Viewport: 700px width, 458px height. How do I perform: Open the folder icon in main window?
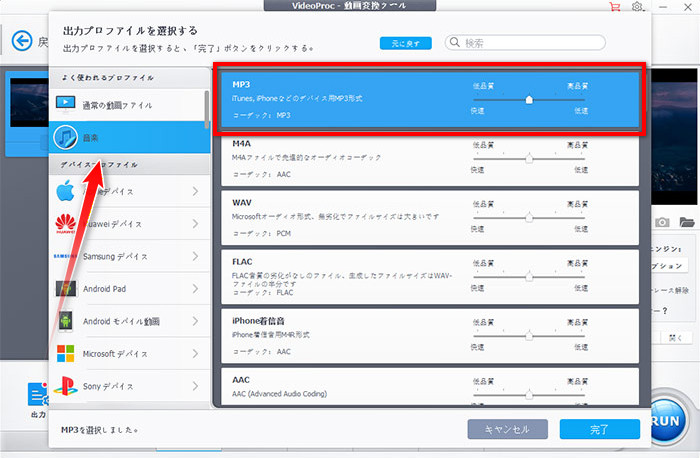(x=687, y=222)
